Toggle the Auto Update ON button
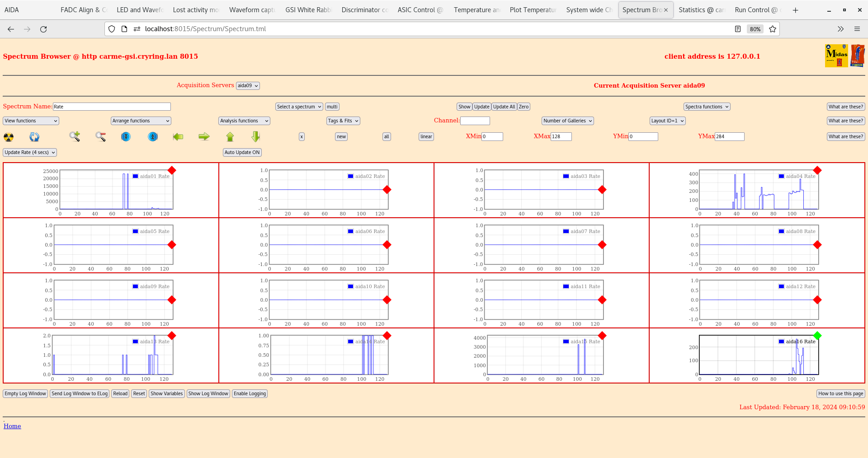The height and width of the screenshot is (458, 868). [242, 153]
